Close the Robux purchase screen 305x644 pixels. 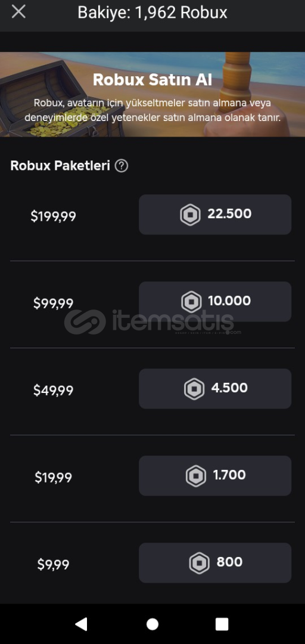[x=18, y=12]
